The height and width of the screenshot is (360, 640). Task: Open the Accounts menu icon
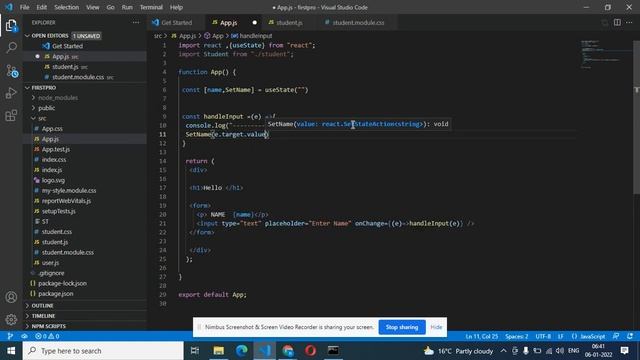[11, 297]
